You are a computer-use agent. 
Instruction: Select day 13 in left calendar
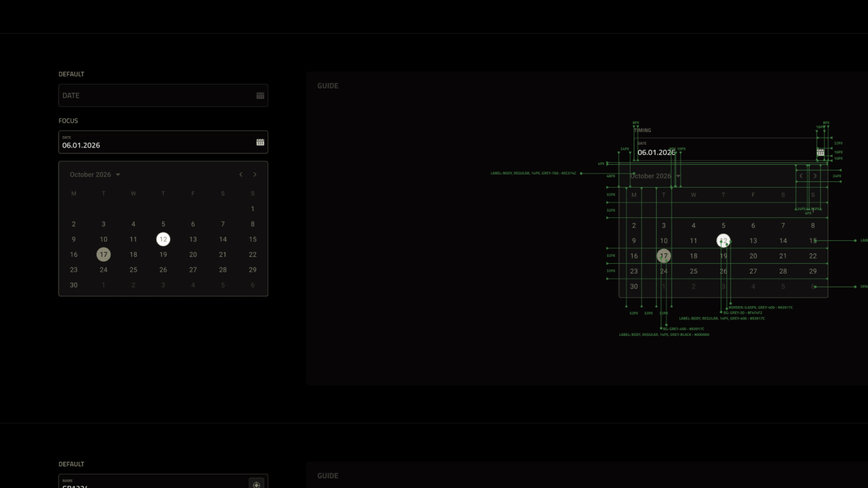point(193,239)
